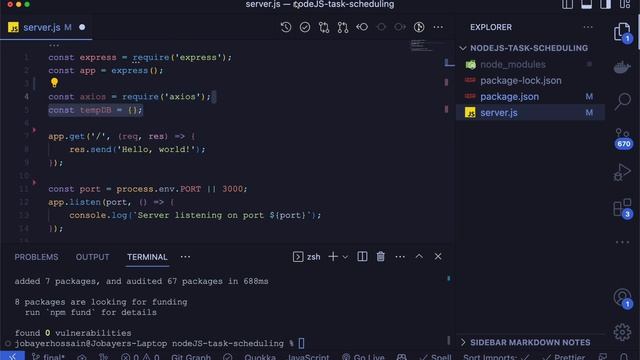Click the open changes with previous revision icon

[x=362, y=27]
